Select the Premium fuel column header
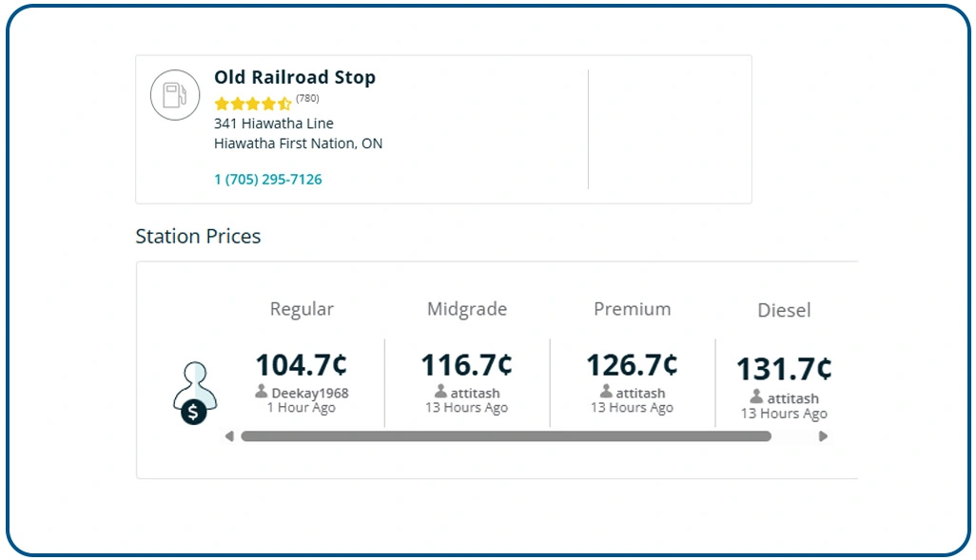The image size is (976, 560). click(631, 309)
